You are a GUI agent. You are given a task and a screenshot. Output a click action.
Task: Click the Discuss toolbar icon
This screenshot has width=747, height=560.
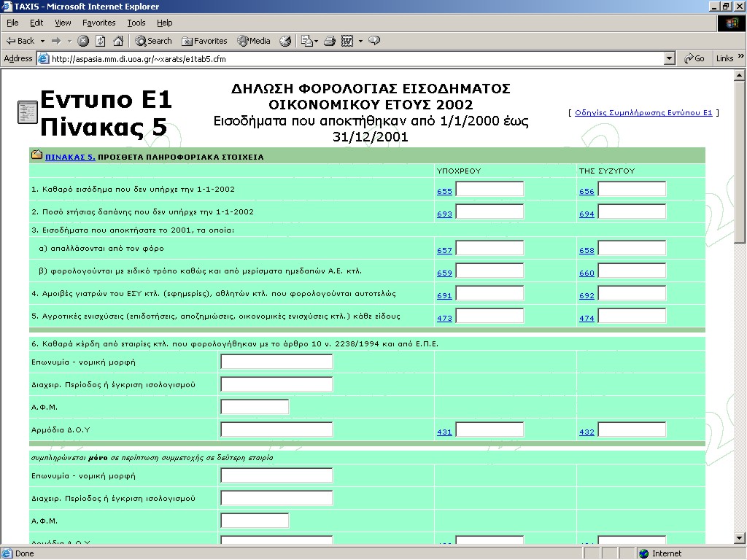[374, 41]
